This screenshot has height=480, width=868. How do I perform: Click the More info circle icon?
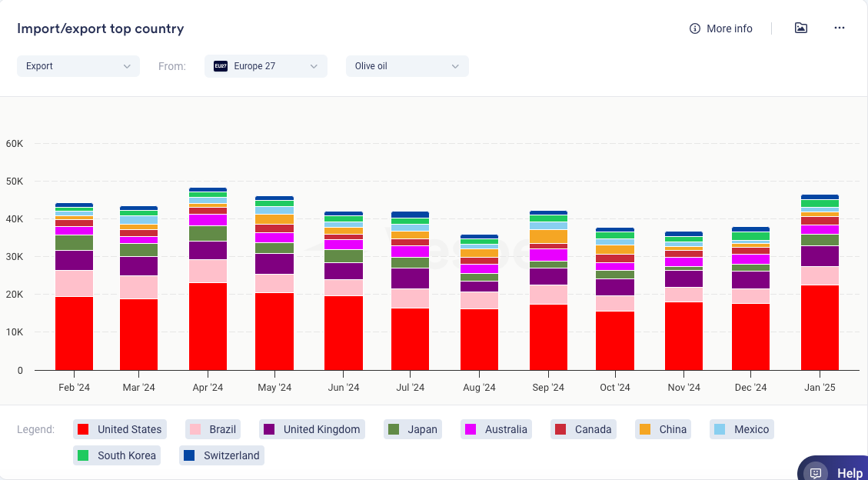tap(695, 28)
